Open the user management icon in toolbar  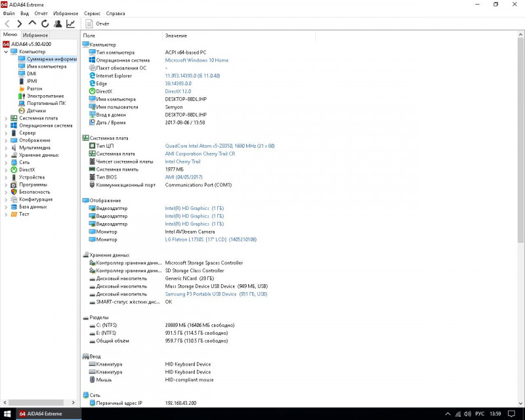pyautogui.click(x=58, y=24)
